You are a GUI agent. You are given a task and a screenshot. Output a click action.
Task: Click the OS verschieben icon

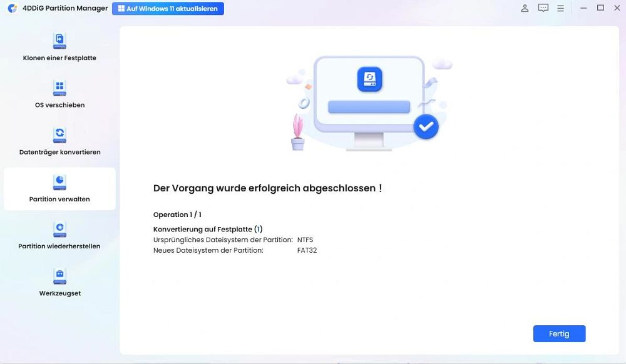point(59,88)
